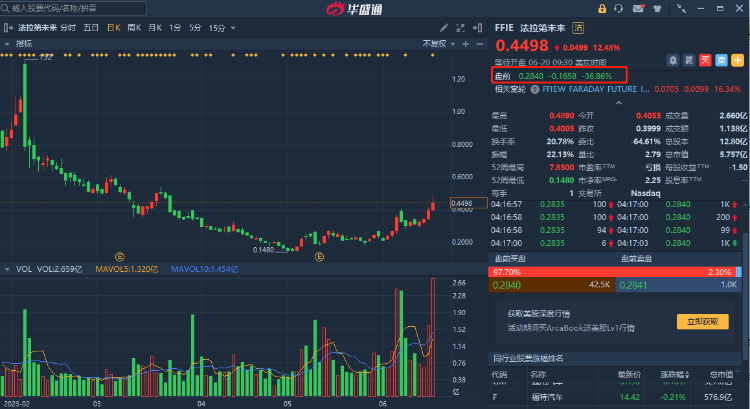Click the 沽 short-selling badge

tap(578, 28)
